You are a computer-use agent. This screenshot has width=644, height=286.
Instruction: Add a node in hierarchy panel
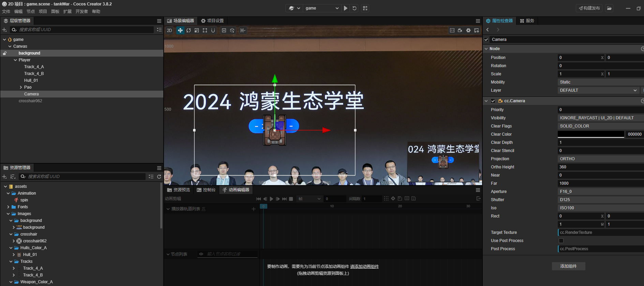tap(4, 30)
